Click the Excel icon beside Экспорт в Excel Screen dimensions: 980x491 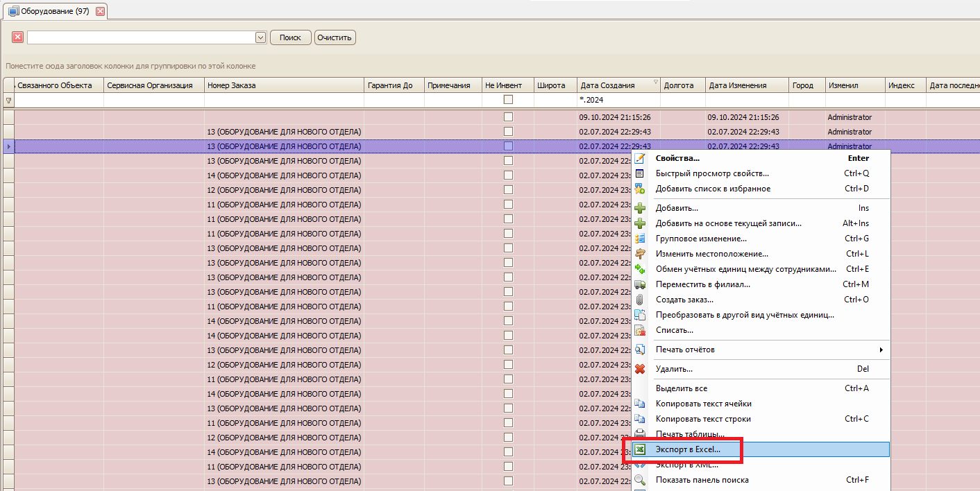[x=640, y=449]
